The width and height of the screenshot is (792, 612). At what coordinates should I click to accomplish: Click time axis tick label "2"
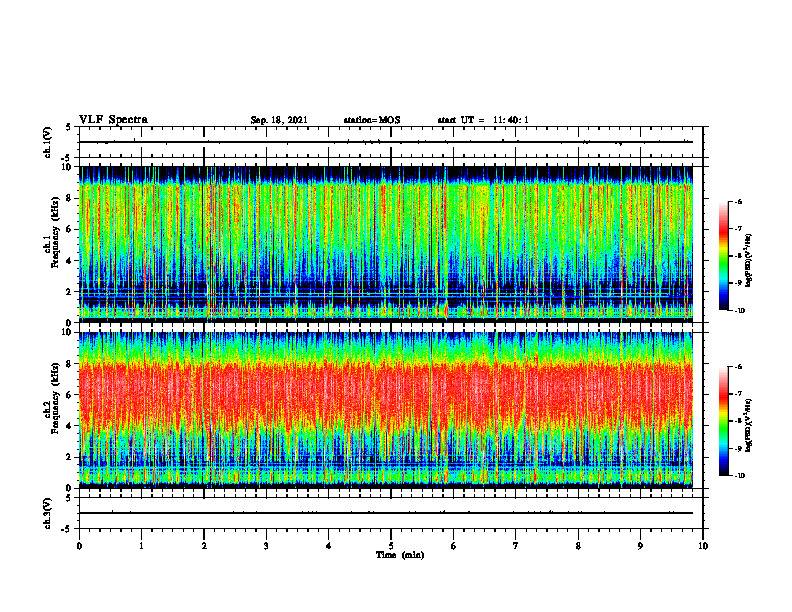coord(204,546)
